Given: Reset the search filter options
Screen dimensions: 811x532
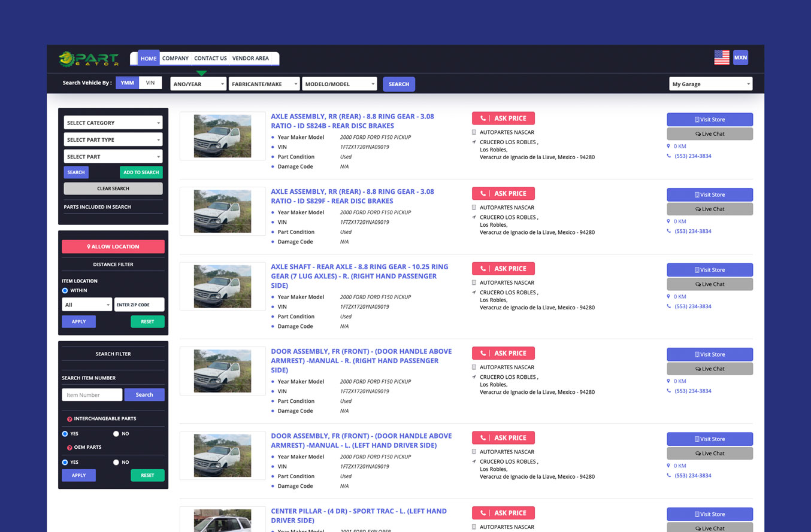Looking at the screenshot, I should pyautogui.click(x=147, y=475).
